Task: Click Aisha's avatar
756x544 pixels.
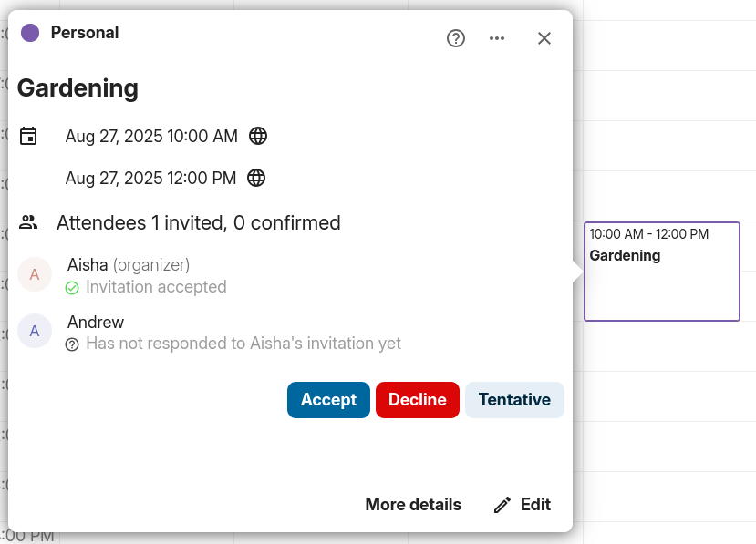Action: [x=35, y=274]
